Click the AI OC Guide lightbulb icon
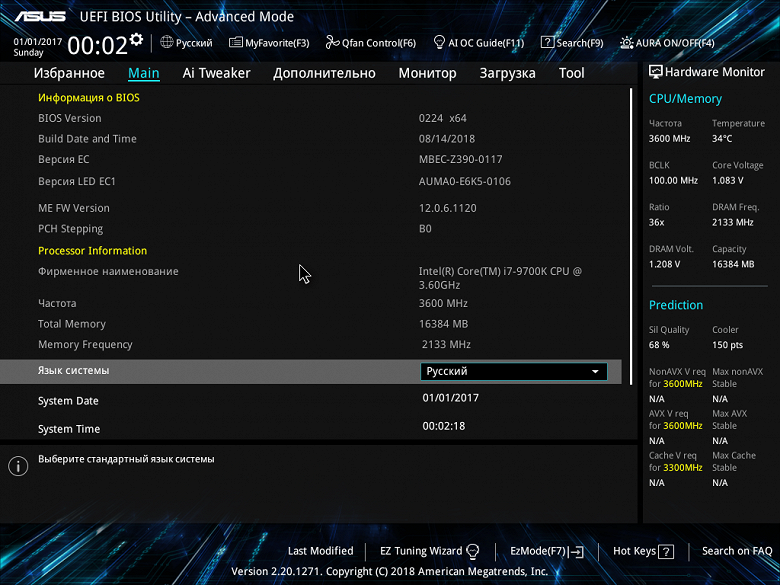The image size is (780, 585). (x=439, y=42)
